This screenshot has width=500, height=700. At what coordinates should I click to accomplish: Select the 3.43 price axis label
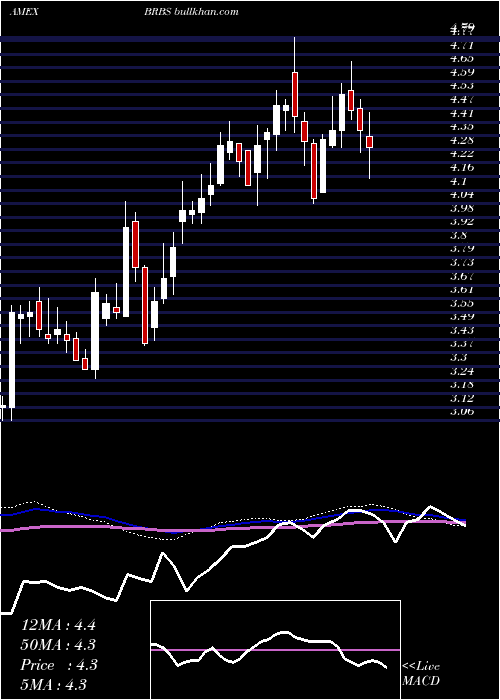462,330
